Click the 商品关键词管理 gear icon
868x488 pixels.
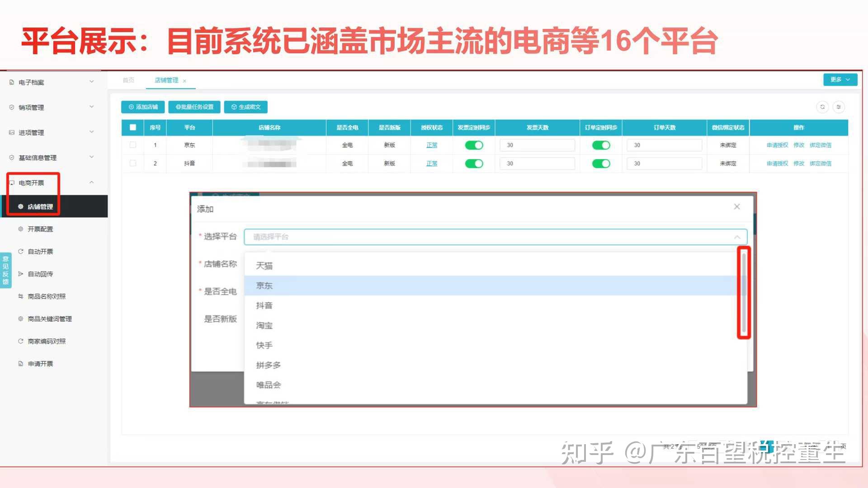20,319
